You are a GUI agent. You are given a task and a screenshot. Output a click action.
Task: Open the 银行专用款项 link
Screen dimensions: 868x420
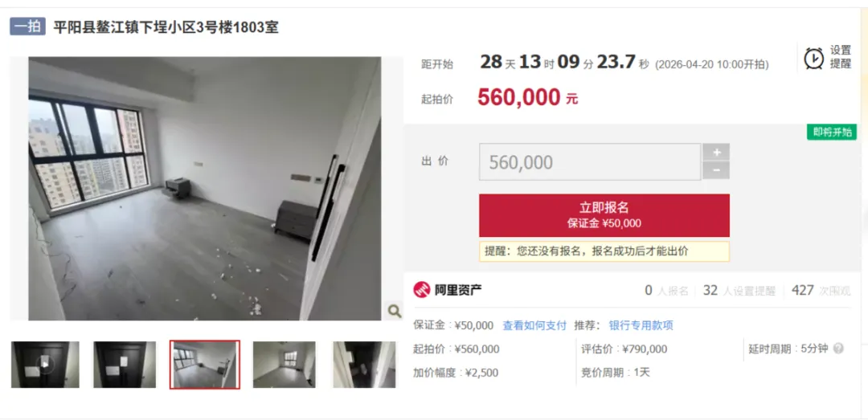coord(641,325)
